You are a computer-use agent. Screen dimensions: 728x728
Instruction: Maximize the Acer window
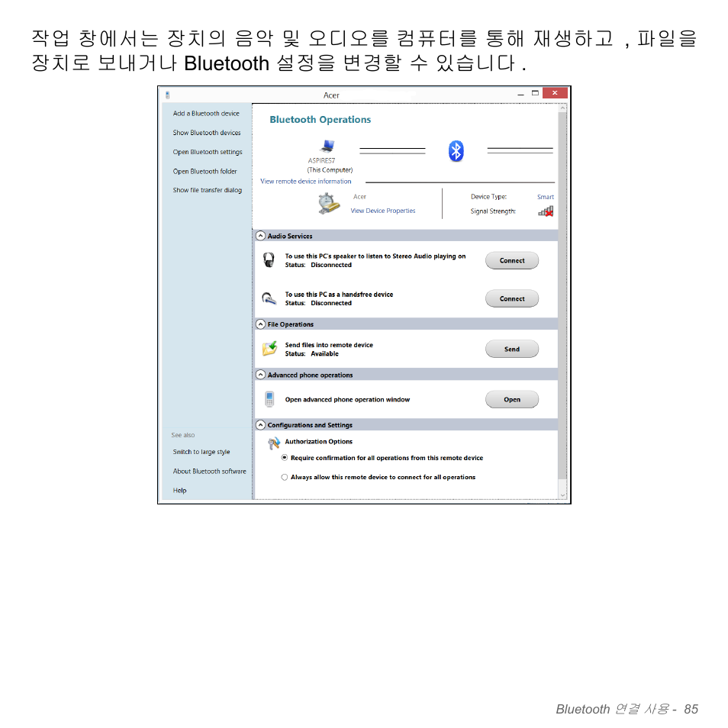coord(535,93)
